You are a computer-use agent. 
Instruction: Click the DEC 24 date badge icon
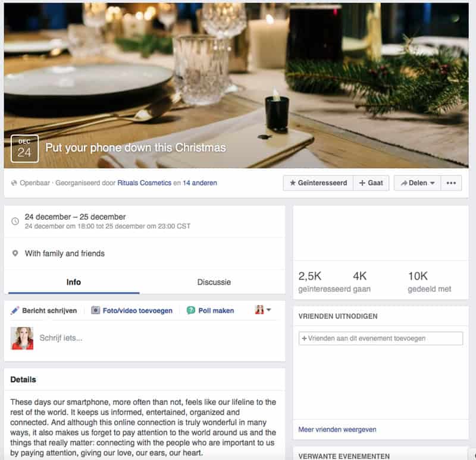(x=24, y=149)
